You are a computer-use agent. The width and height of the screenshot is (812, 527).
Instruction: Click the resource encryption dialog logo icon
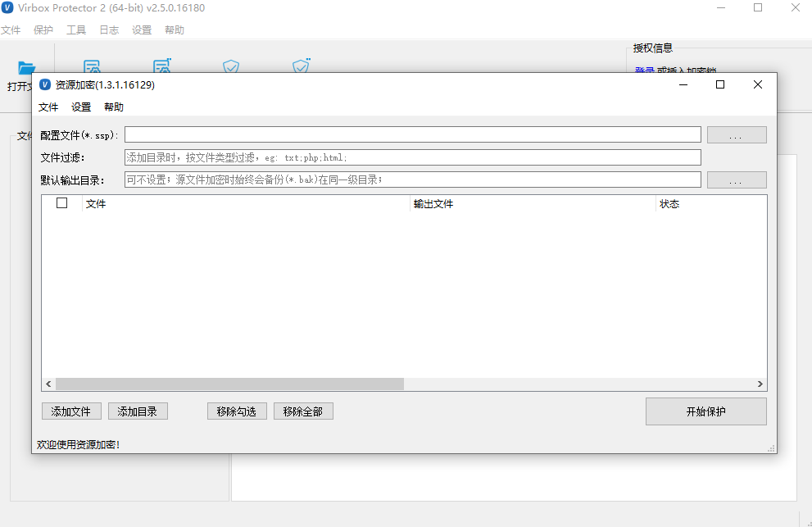click(45, 84)
